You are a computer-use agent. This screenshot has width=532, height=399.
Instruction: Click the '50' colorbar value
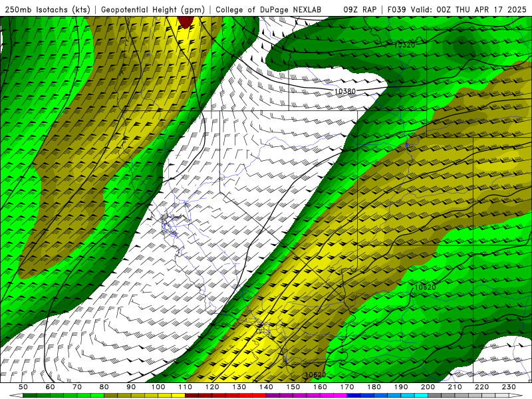(x=23, y=387)
